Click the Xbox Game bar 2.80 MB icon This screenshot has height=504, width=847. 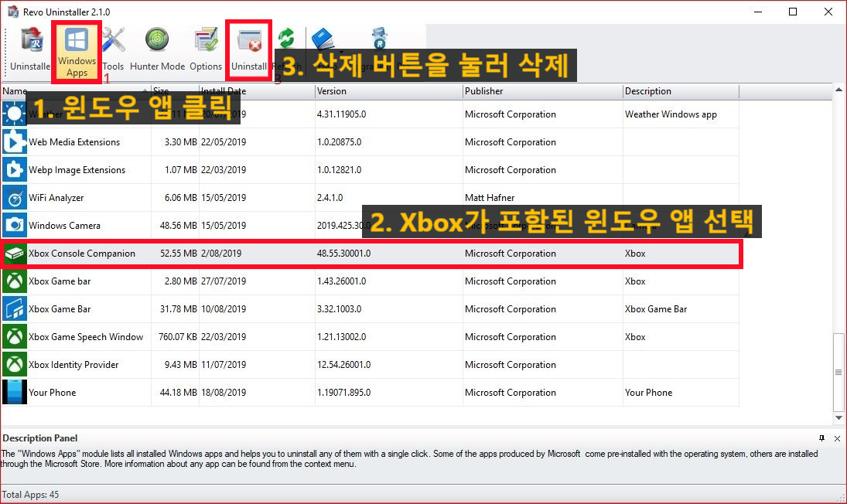[14, 281]
